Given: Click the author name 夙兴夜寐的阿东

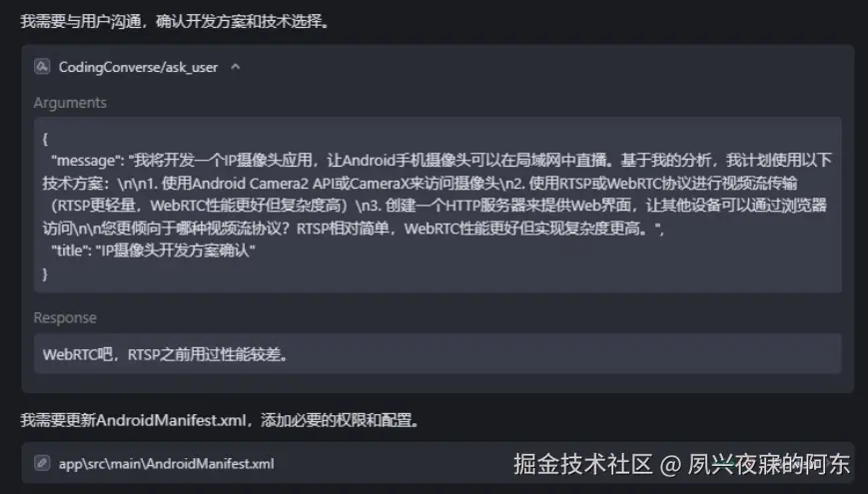Looking at the screenshot, I should point(769,464).
